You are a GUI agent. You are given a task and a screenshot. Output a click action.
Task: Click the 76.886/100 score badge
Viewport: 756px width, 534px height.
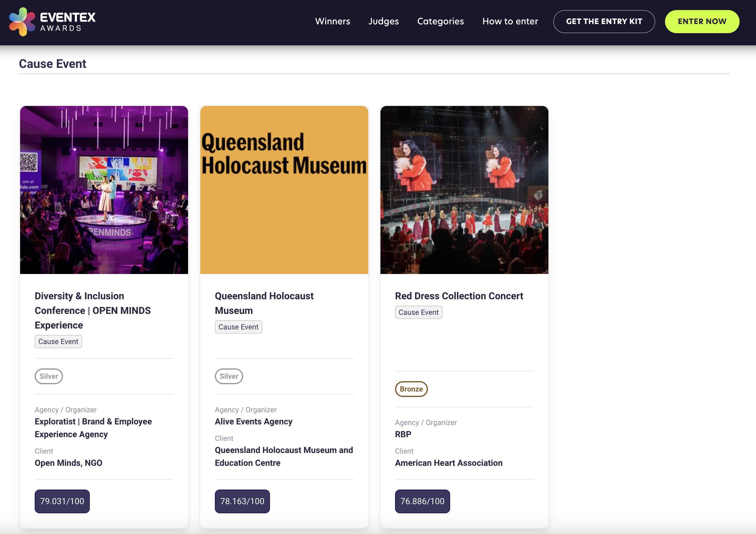pos(422,501)
